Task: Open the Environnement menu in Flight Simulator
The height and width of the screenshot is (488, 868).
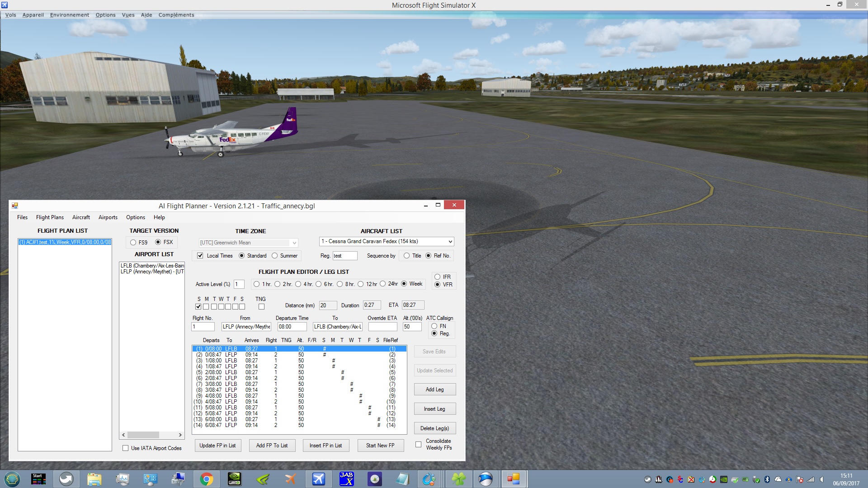Action: (x=70, y=15)
